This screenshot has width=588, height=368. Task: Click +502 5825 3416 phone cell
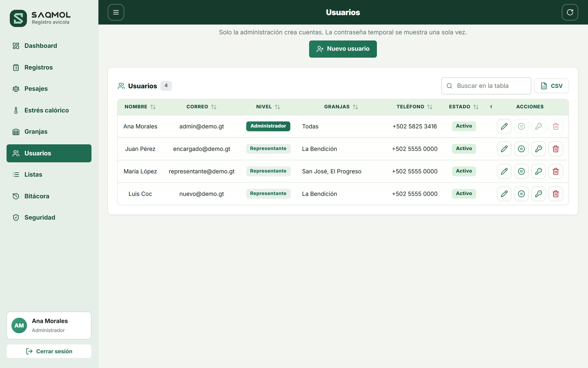pyautogui.click(x=415, y=126)
